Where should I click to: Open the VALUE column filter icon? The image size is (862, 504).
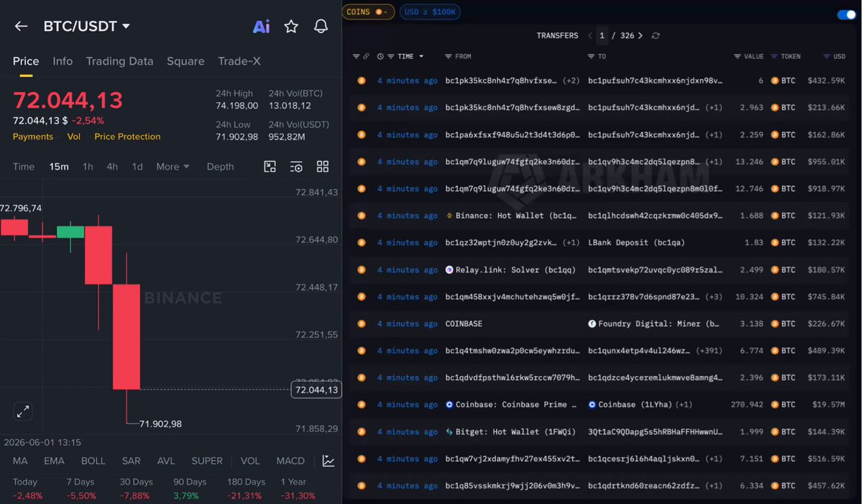pos(737,56)
